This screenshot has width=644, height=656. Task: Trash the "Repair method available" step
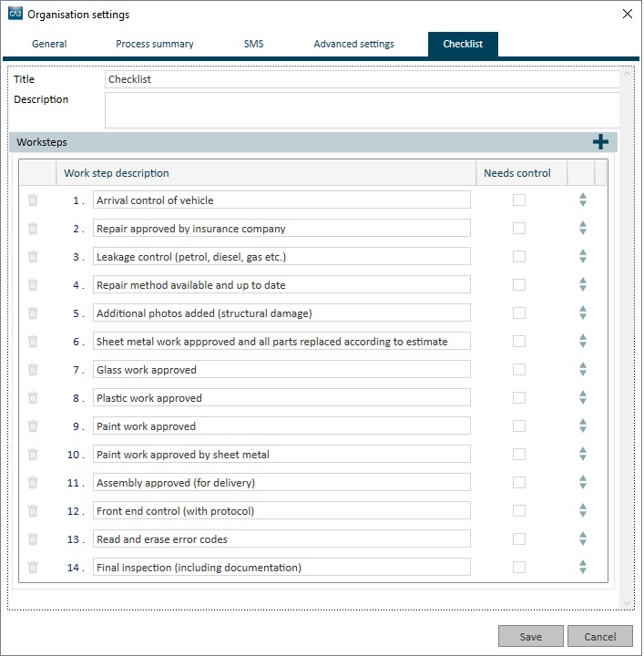pyautogui.click(x=33, y=285)
